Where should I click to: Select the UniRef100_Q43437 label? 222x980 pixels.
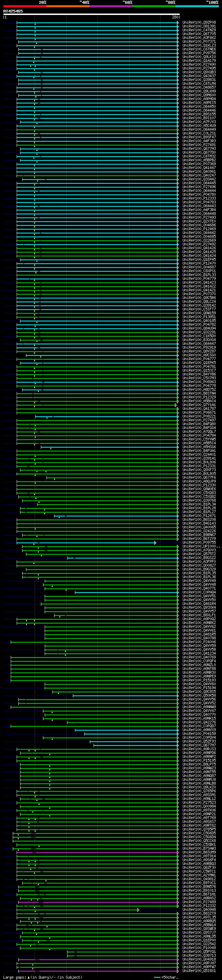click(x=199, y=76)
